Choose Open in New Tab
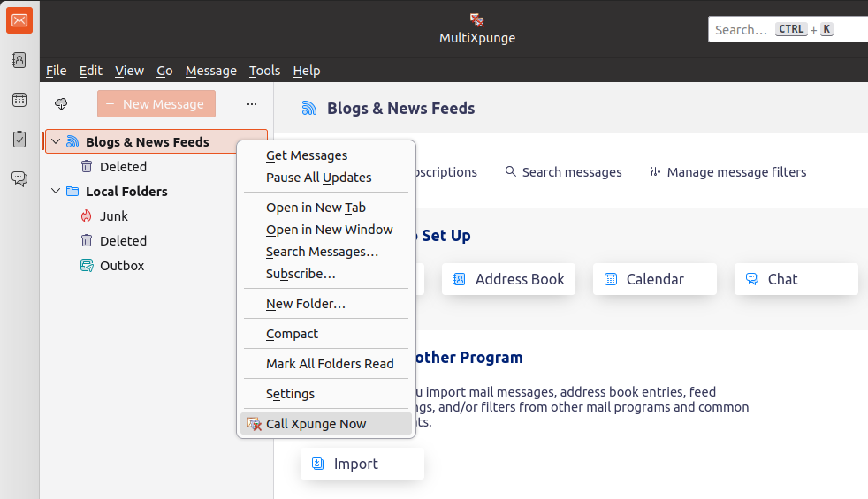 pyautogui.click(x=326, y=208)
